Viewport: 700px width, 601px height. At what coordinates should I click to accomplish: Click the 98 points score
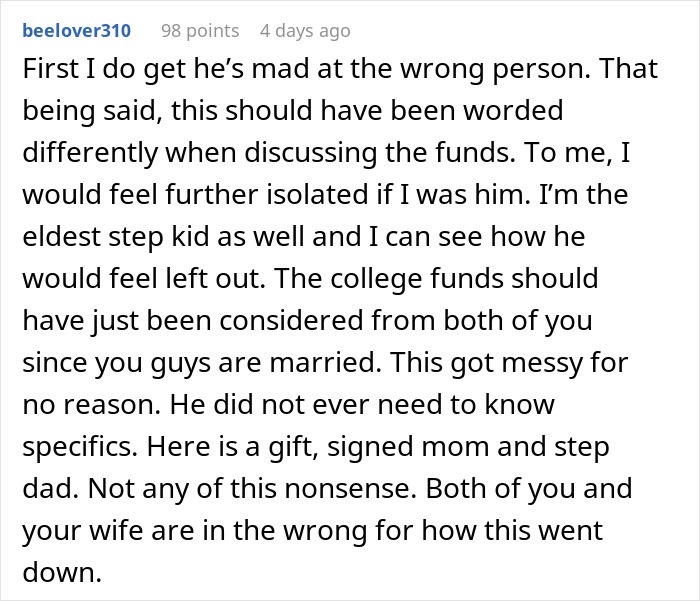[201, 31]
